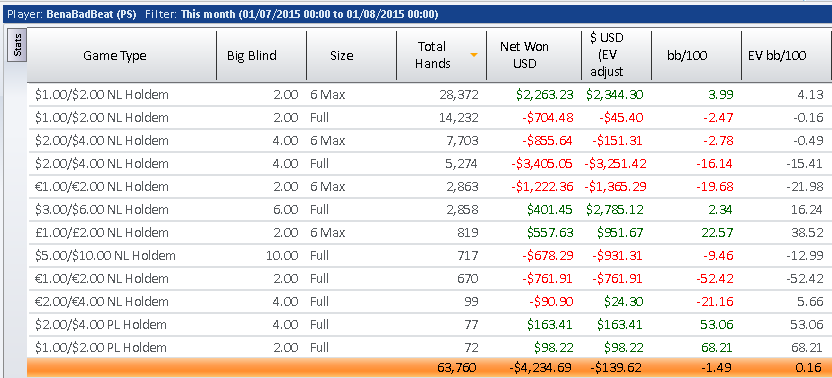
Task: Select the $3.00/$6.00 NL Holdem row
Action: (429, 210)
